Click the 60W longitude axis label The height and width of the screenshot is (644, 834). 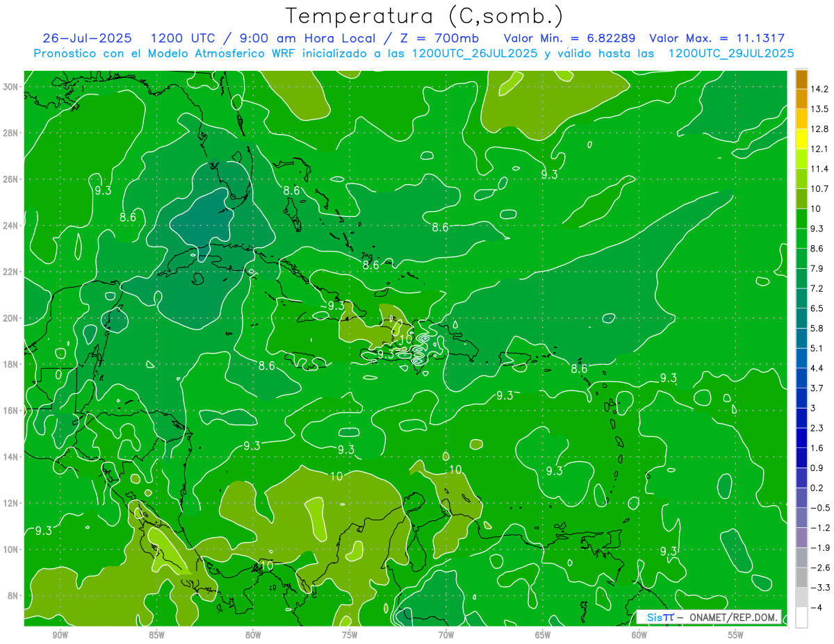(x=639, y=635)
